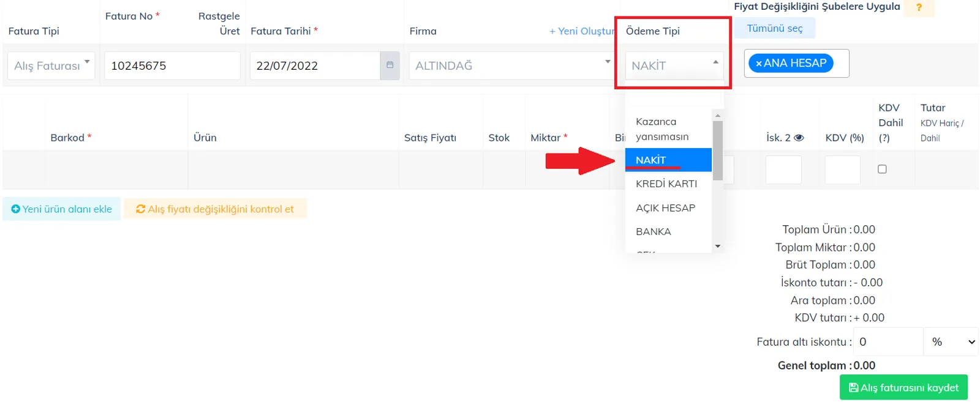980x405 pixels.
Task: Tick the KDV Dahil checkbox in the product row
Action: [x=882, y=169]
